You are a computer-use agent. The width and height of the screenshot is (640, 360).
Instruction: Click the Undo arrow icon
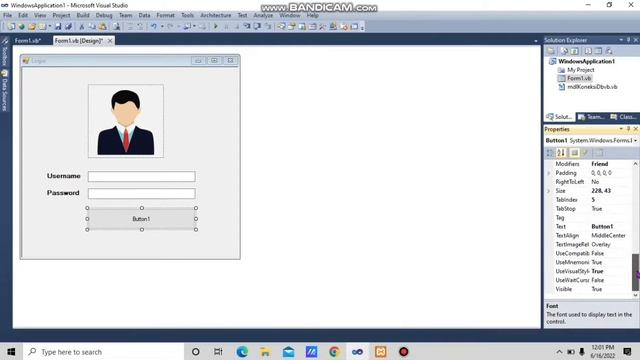[153, 27]
